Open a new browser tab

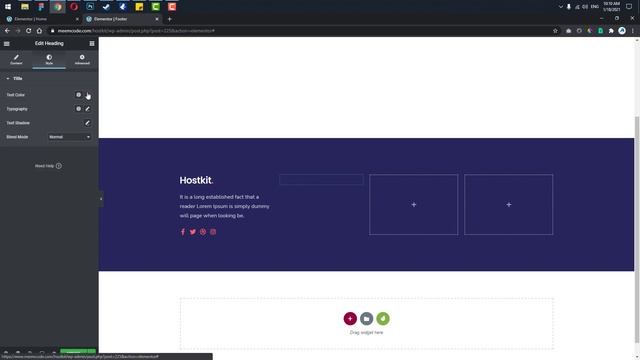tap(169, 19)
